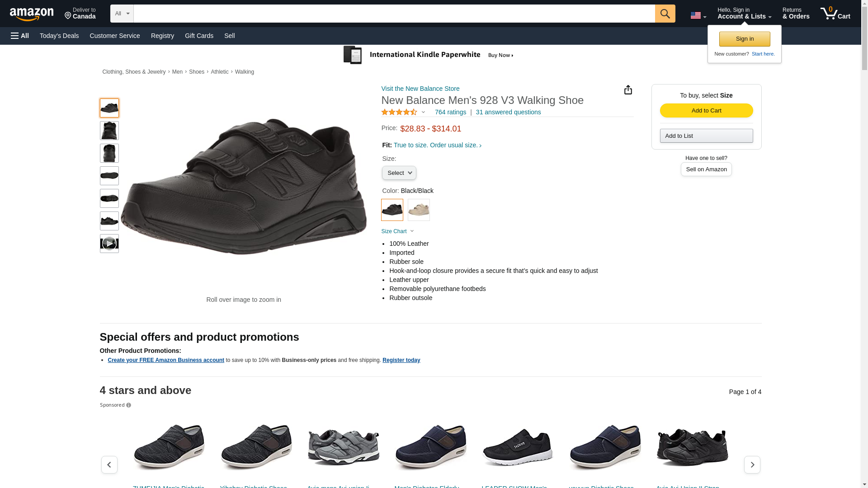Image resolution: width=868 pixels, height=488 pixels.
Task: Expand the search category All dropdown
Action: click(x=122, y=14)
